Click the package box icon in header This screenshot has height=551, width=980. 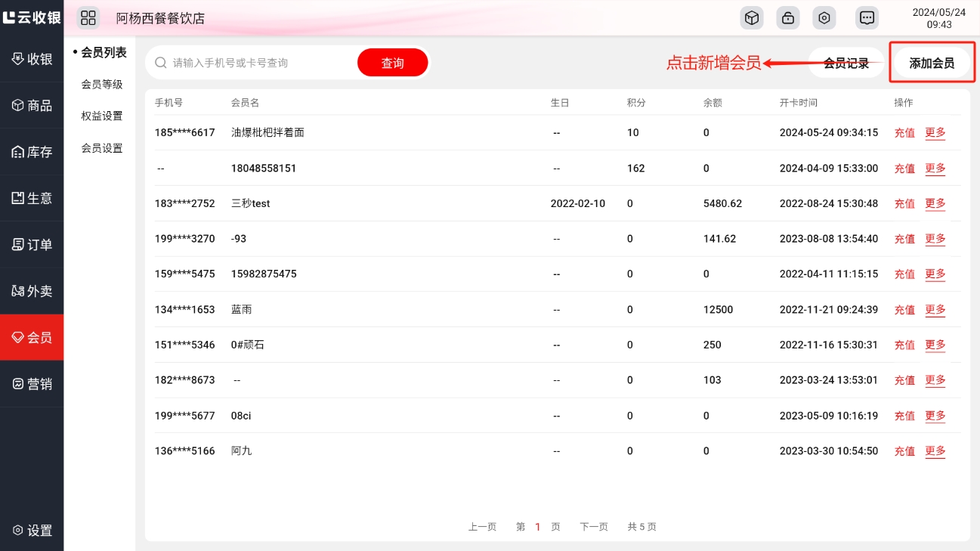click(x=751, y=18)
